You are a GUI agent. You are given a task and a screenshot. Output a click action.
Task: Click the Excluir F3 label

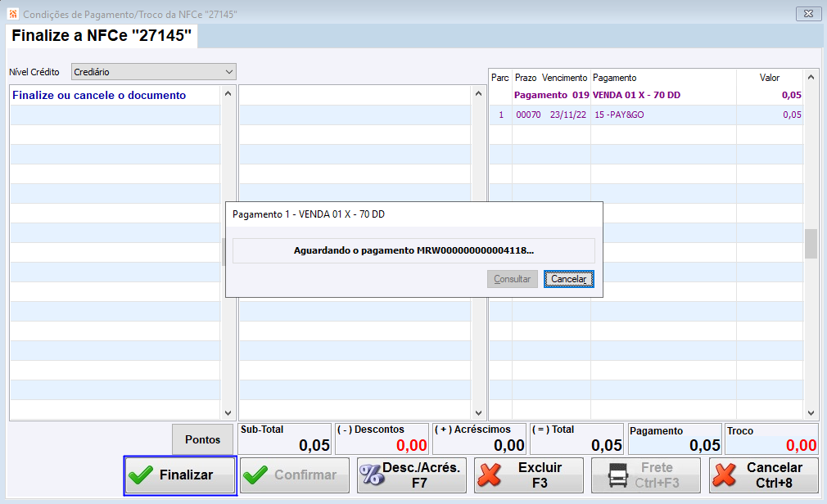[x=540, y=475]
